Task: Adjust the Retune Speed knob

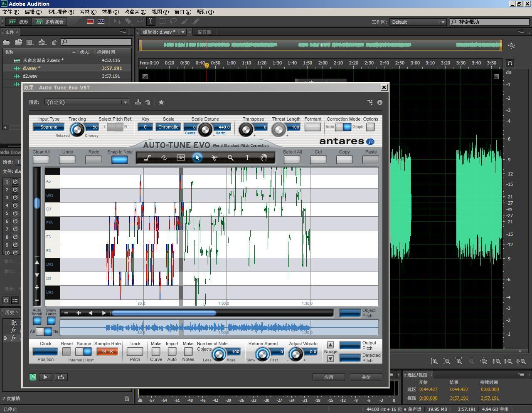Action: pos(262,354)
